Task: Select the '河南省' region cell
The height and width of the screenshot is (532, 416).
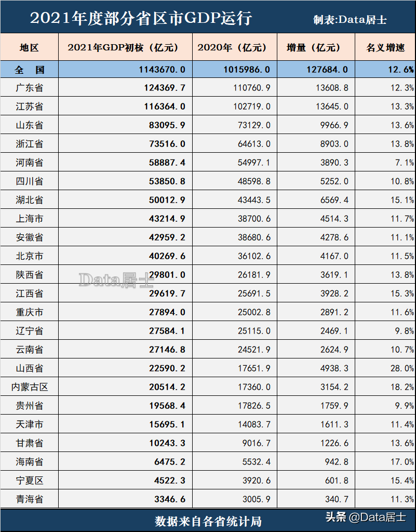Action: pyautogui.click(x=30, y=163)
